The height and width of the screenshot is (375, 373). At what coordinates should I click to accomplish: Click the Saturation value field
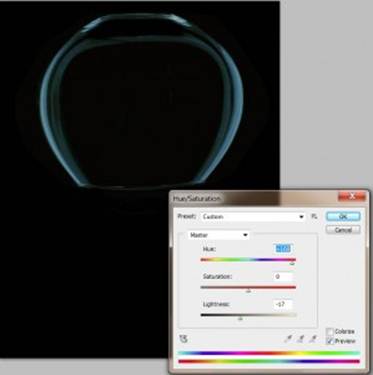click(x=283, y=277)
